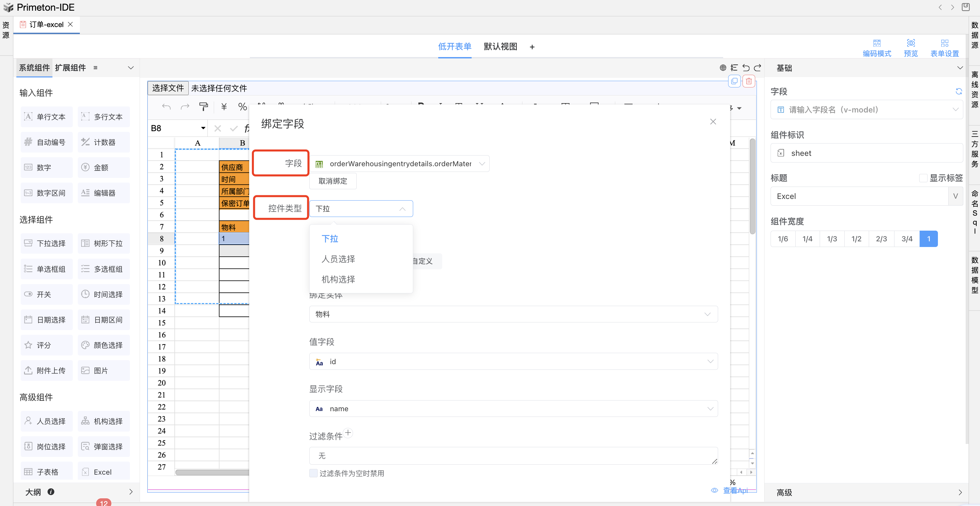
Task: Click the undo arrow in canvas toolbar
Action: (x=746, y=68)
